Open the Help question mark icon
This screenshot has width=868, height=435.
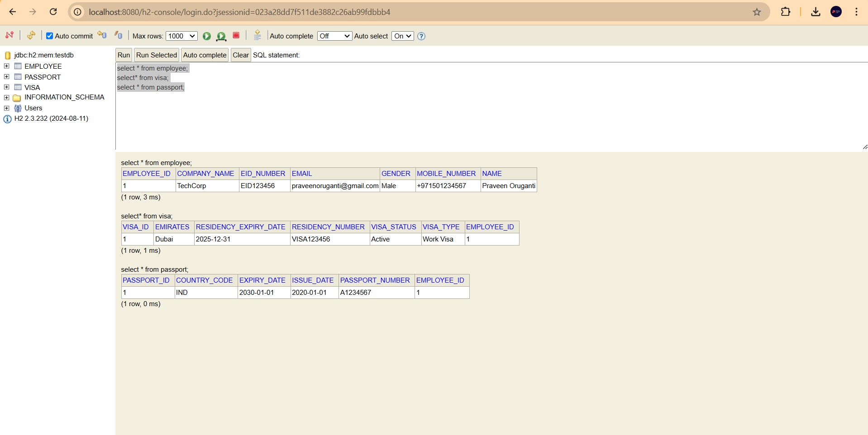coord(421,36)
